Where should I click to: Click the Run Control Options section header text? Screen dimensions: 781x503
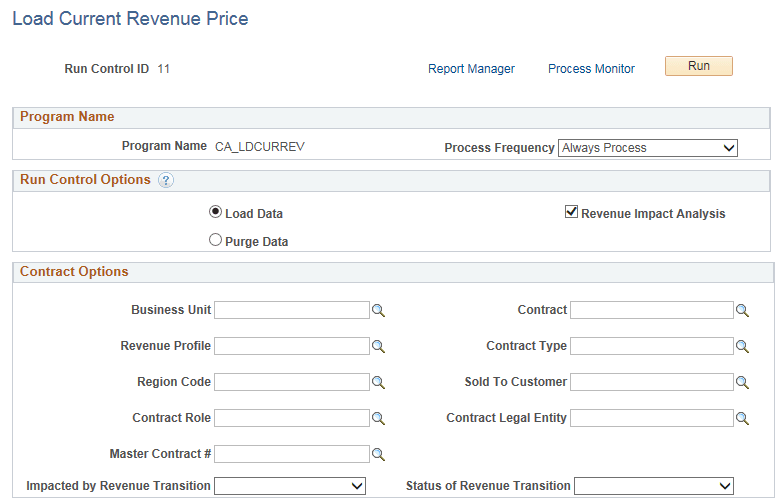pos(85,179)
